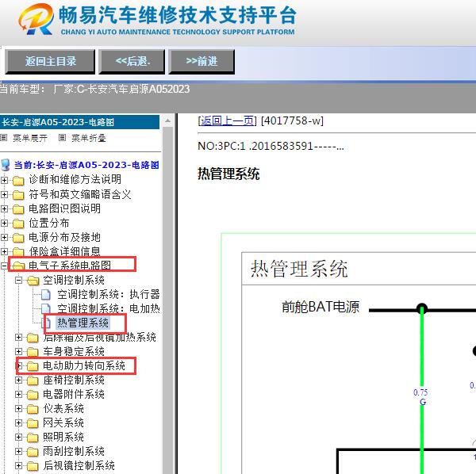476x474 pixels.
Task: Go back with the <<后退 button
Action: (132, 62)
